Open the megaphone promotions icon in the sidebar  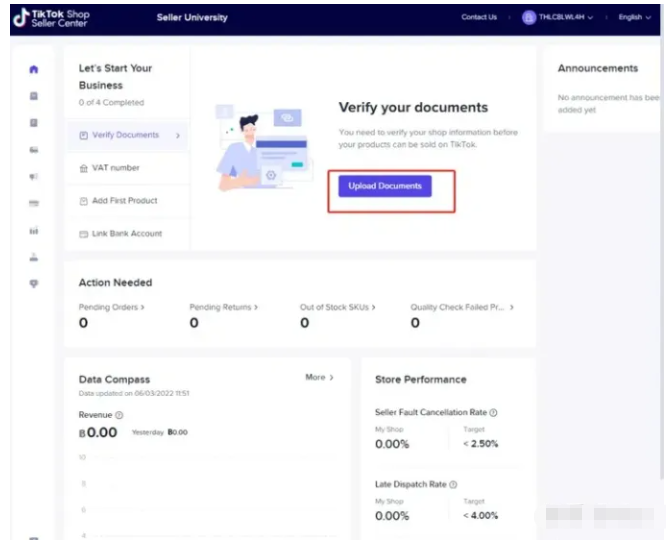click(x=34, y=177)
